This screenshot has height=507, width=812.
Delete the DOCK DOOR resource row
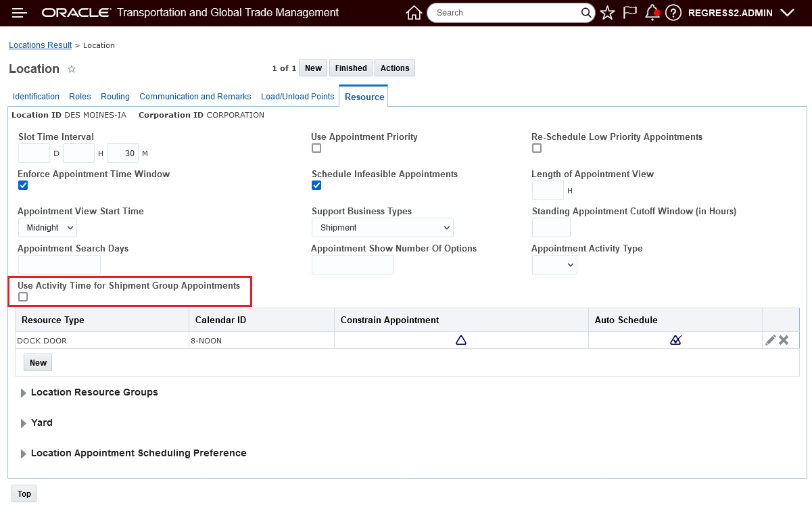(x=784, y=340)
